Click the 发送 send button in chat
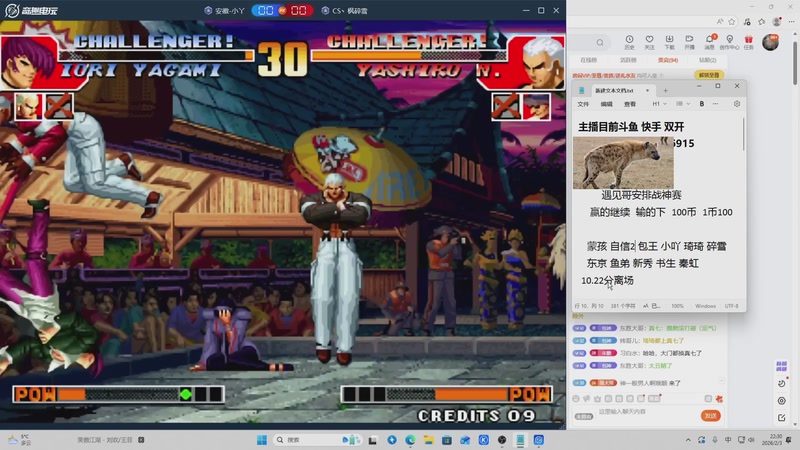The image size is (800, 450). pyautogui.click(x=710, y=415)
